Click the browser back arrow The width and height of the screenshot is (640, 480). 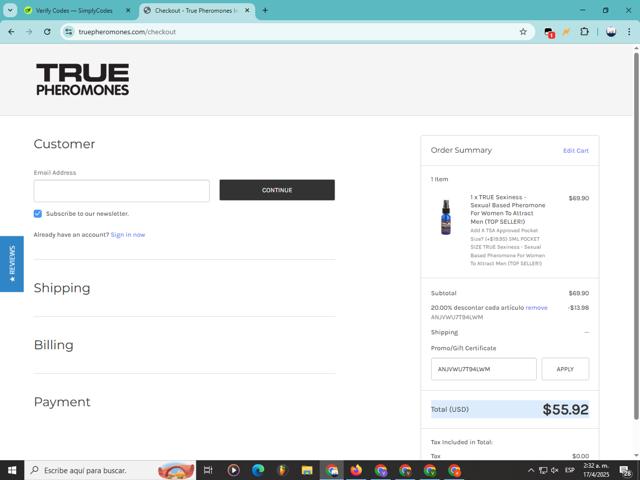(11, 32)
